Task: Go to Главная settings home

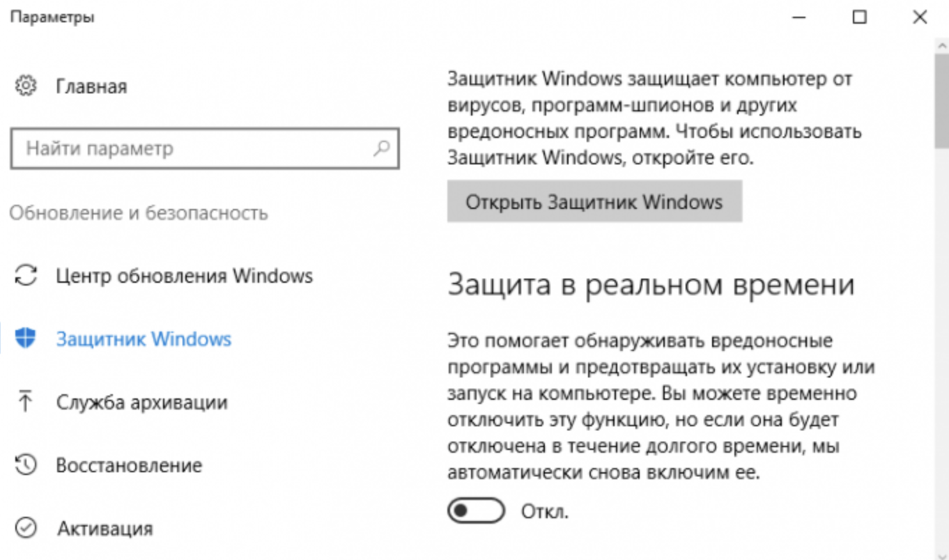Action: pyautogui.click(x=91, y=86)
